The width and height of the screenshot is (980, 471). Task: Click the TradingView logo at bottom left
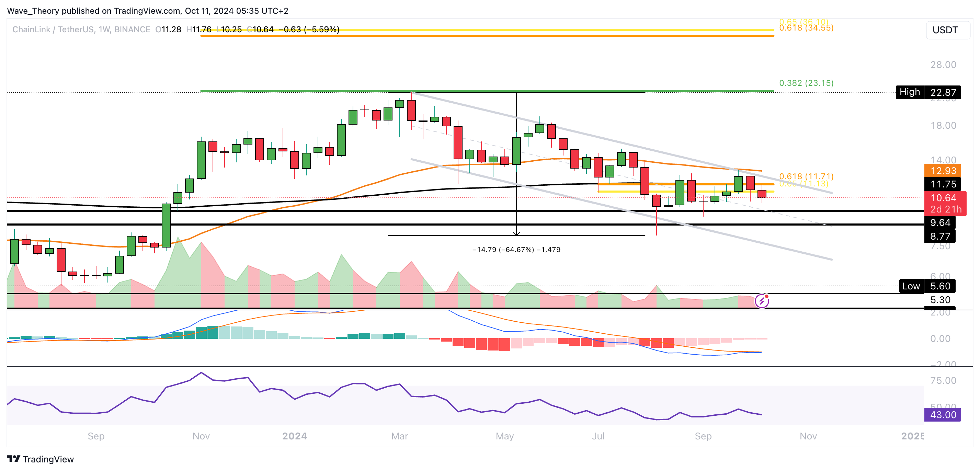[40, 459]
